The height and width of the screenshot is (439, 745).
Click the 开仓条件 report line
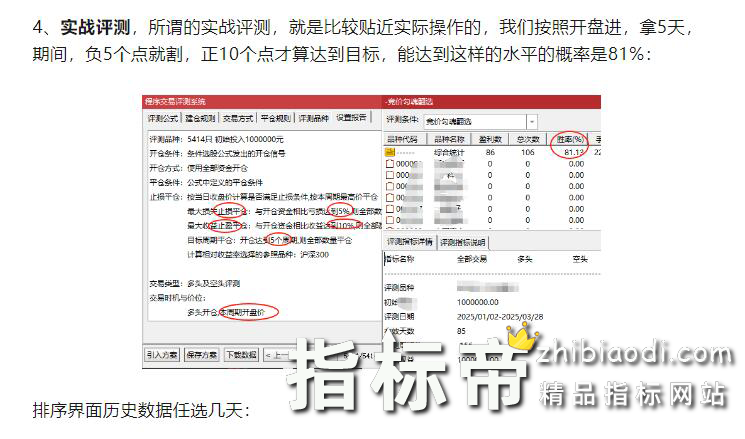pos(217,153)
